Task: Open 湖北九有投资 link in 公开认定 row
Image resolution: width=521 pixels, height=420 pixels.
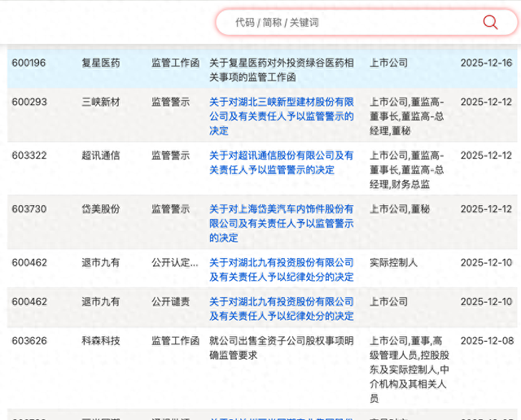Action: pos(282,269)
